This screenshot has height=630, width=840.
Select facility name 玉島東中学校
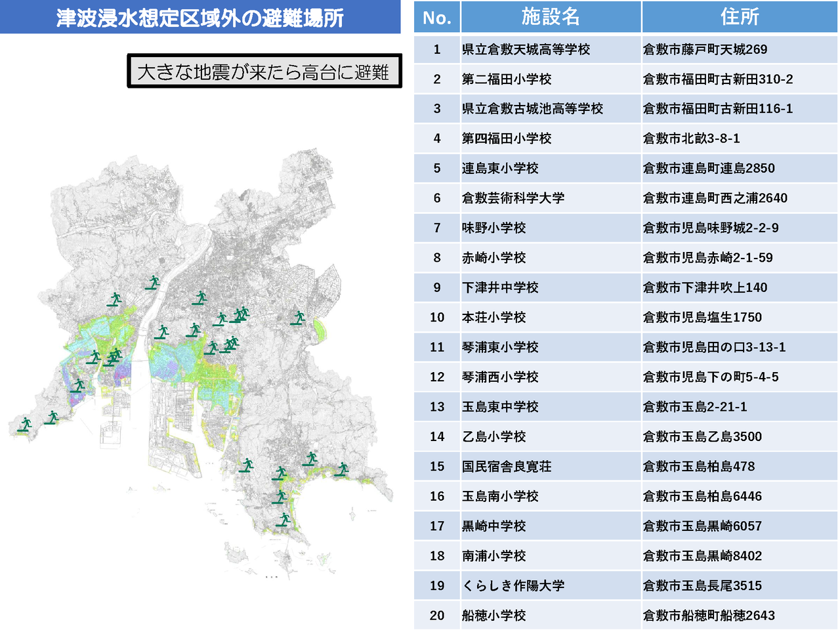pyautogui.click(x=500, y=407)
